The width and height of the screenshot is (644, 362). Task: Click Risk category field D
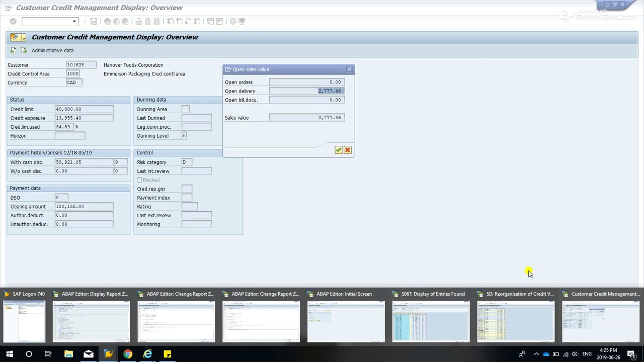tap(188, 162)
